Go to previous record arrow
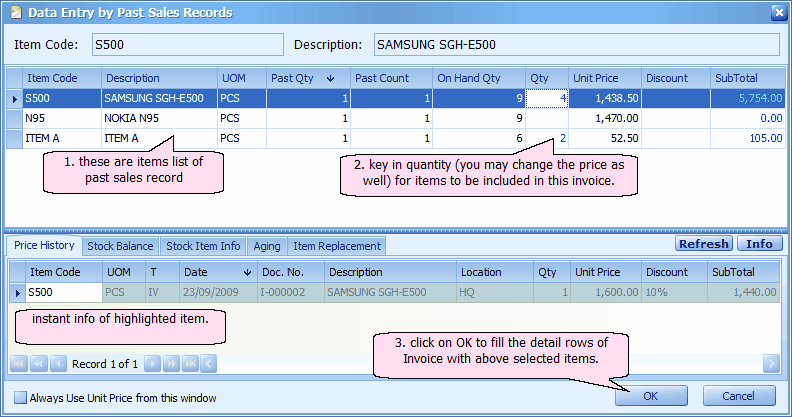The height and width of the screenshot is (417, 792). 58,363
